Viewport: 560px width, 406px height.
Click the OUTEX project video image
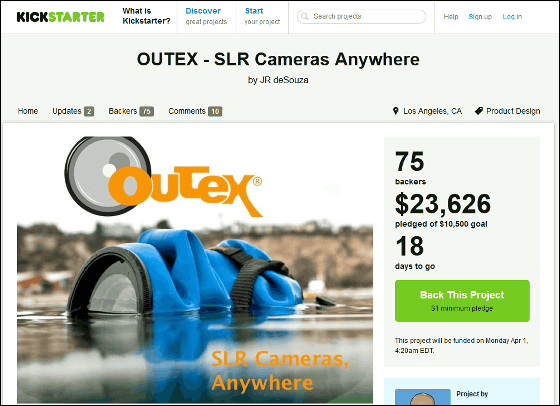tap(195, 270)
